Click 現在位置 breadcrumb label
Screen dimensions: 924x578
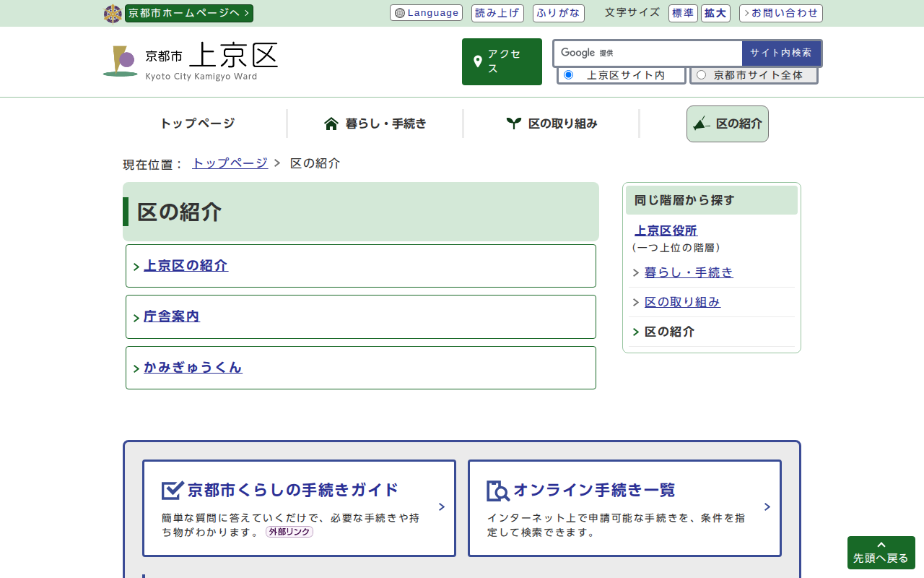coord(153,164)
